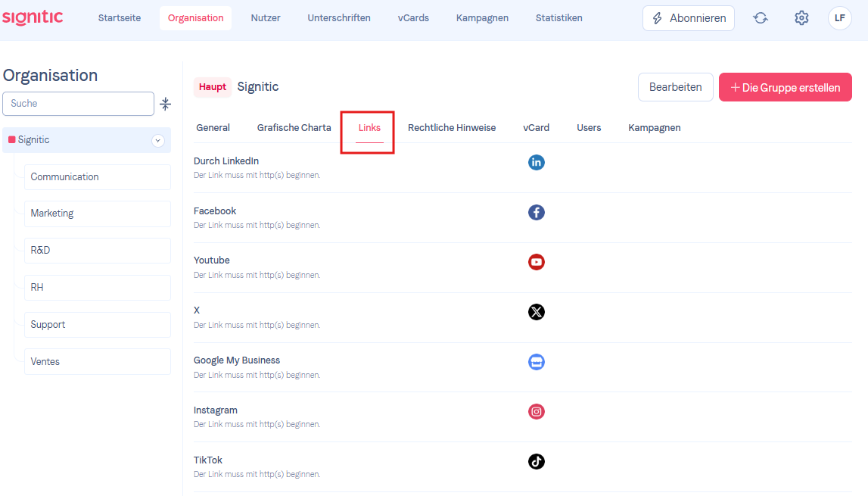
Task: Collapse the Signitic tree node chevron
Action: [x=157, y=140]
